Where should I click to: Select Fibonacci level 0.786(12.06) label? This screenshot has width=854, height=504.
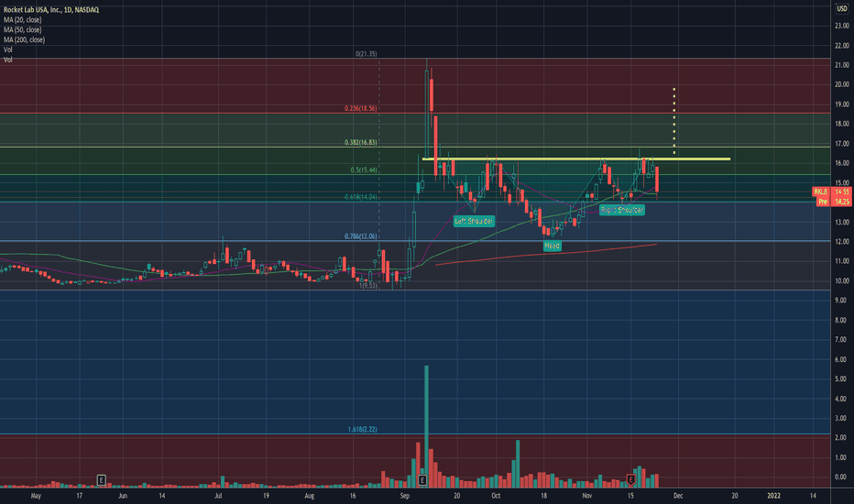[360, 236]
